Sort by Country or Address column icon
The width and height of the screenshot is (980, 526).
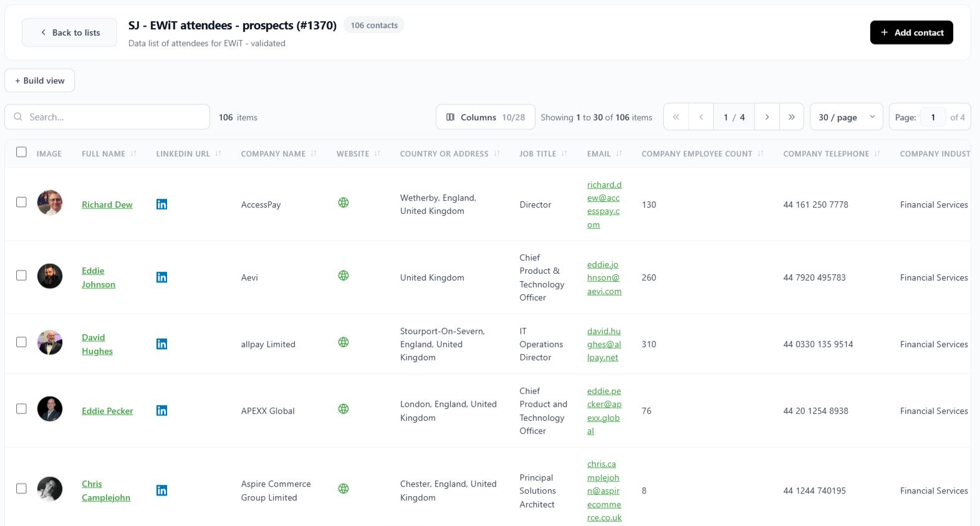[497, 153]
